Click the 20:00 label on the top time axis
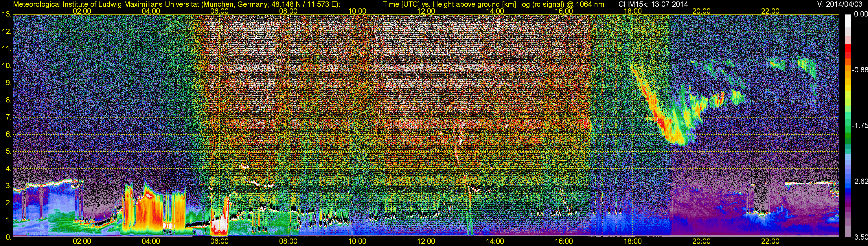The image size is (868, 246). (x=702, y=11)
